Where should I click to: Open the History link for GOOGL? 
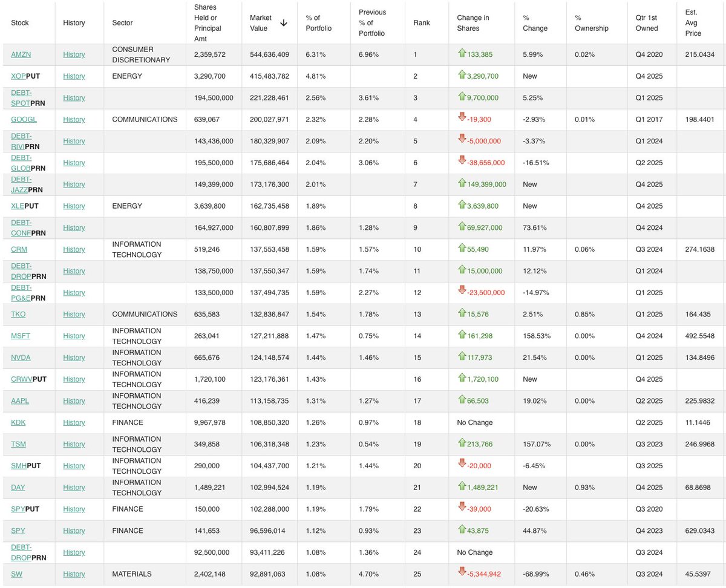(x=74, y=120)
